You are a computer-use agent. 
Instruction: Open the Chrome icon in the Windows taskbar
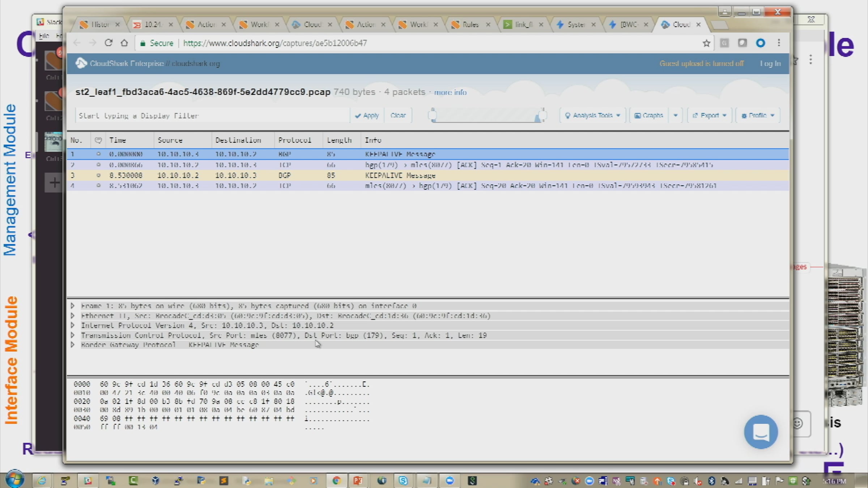pyautogui.click(x=337, y=480)
